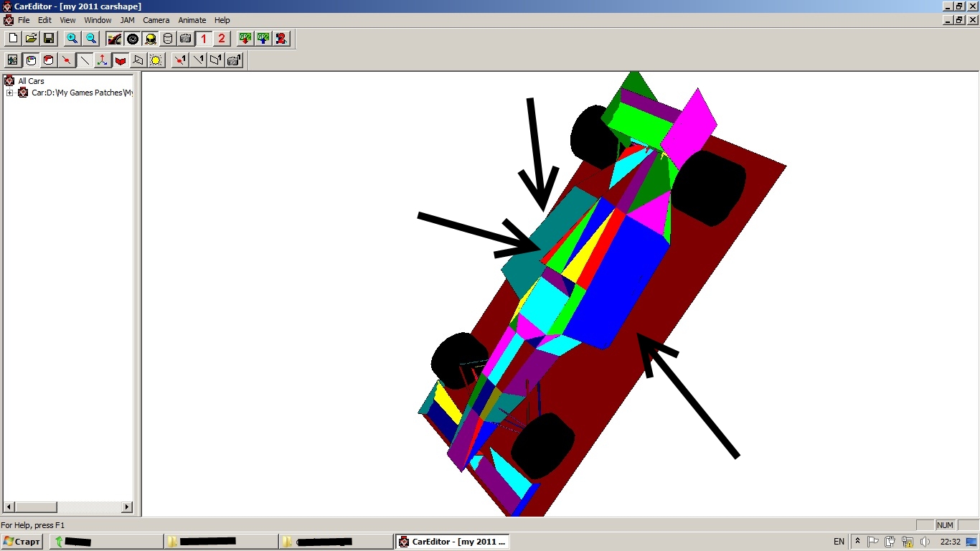980x551 pixels.
Task: Click the black tyre icon in toolbar
Action: [133, 39]
